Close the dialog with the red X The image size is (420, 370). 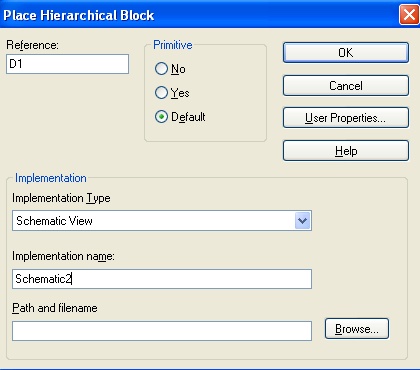pyautogui.click(x=409, y=15)
